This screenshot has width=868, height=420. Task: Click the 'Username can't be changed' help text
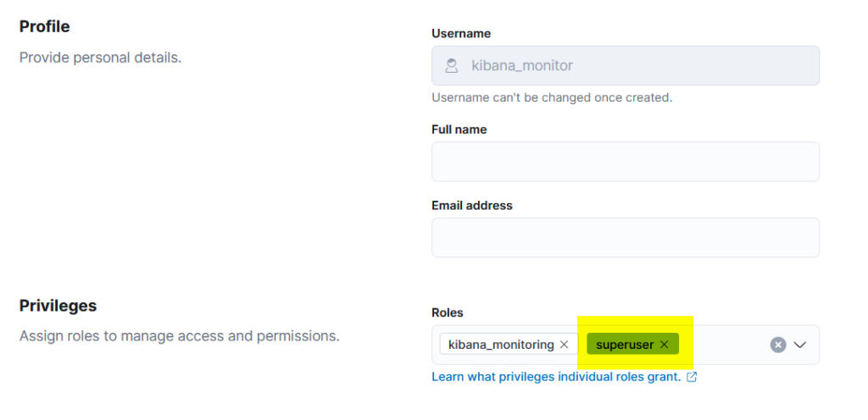[x=552, y=98]
